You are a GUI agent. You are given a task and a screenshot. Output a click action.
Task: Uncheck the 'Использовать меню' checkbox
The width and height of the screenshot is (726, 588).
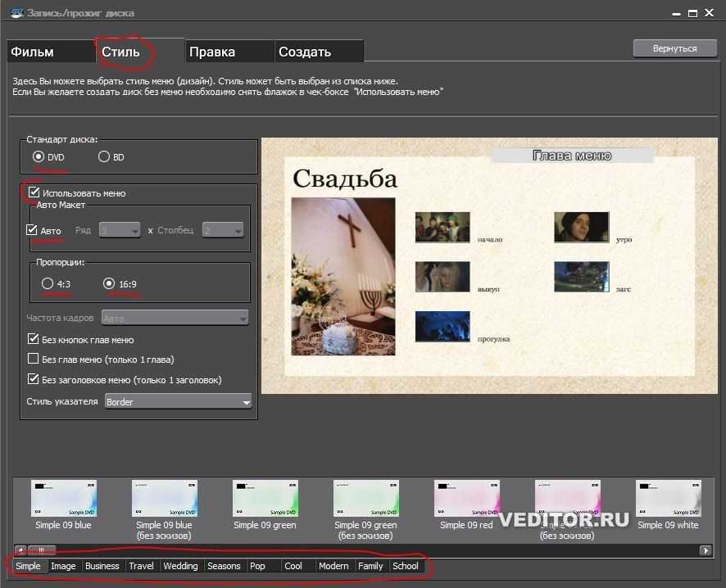coord(34,193)
